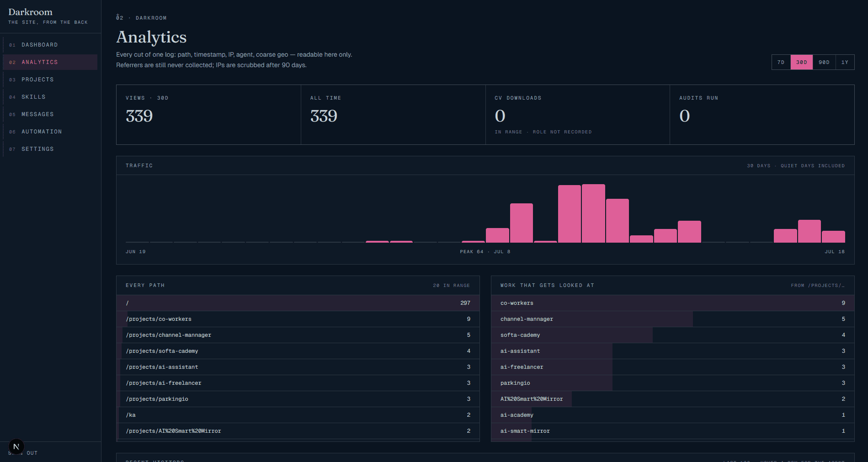This screenshot has width=868, height=462.
Task: Click the /projects/AI%20Smart%20Mirror path row
Action: tap(298, 431)
